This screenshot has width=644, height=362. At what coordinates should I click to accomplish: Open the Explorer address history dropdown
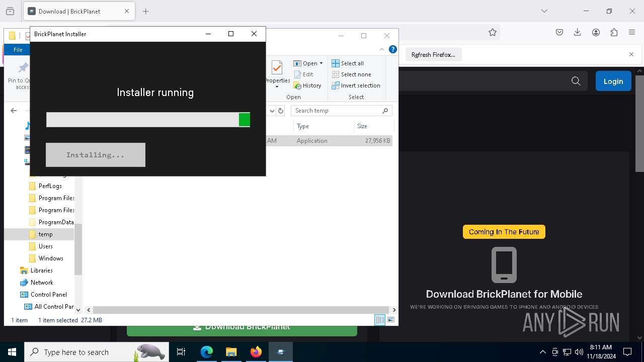click(272, 111)
